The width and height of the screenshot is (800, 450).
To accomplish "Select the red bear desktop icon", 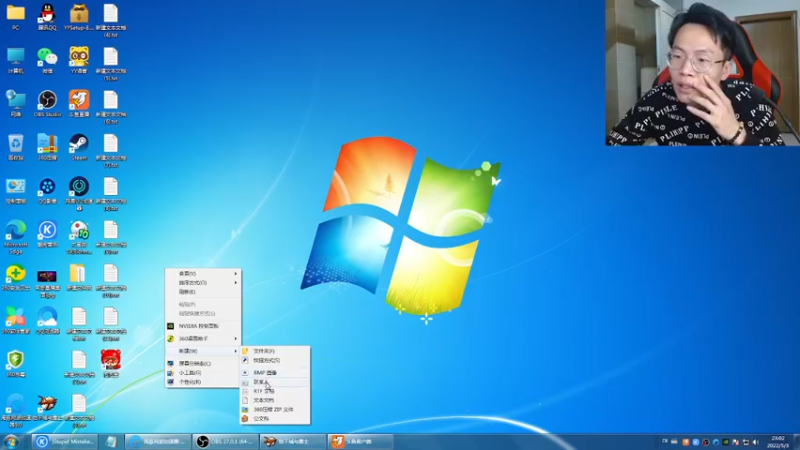I will click(x=110, y=364).
